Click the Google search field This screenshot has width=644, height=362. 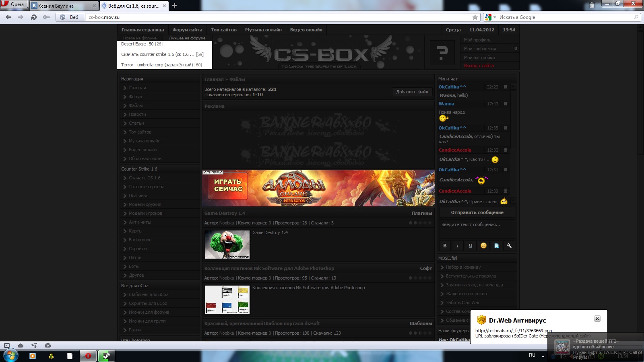coord(566,17)
